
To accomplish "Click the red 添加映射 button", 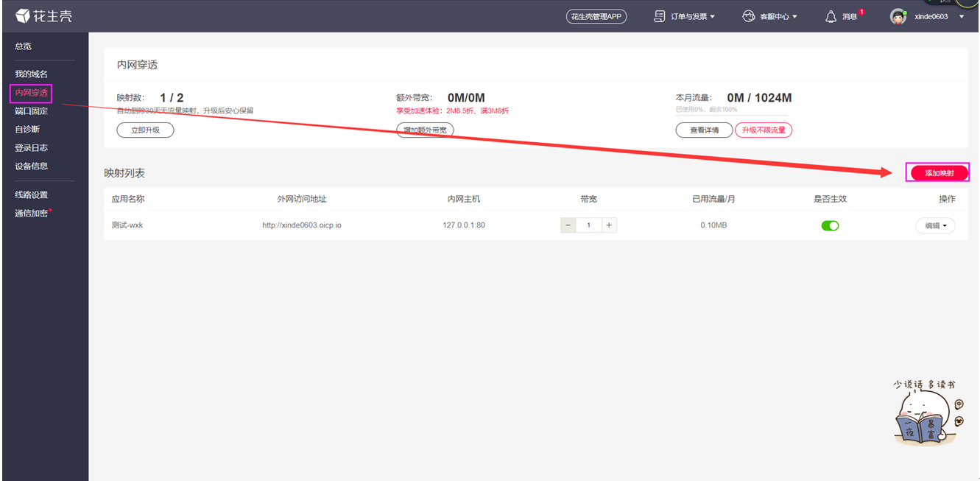I will (939, 173).
